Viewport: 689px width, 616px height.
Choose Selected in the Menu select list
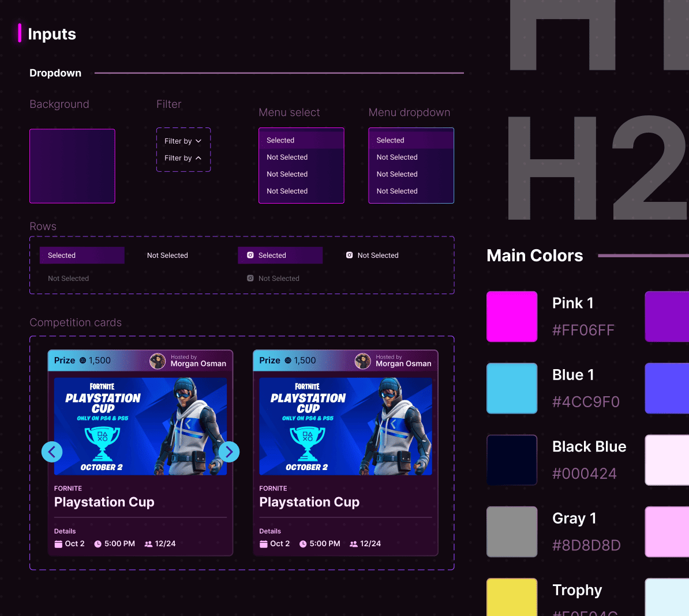pyautogui.click(x=301, y=140)
